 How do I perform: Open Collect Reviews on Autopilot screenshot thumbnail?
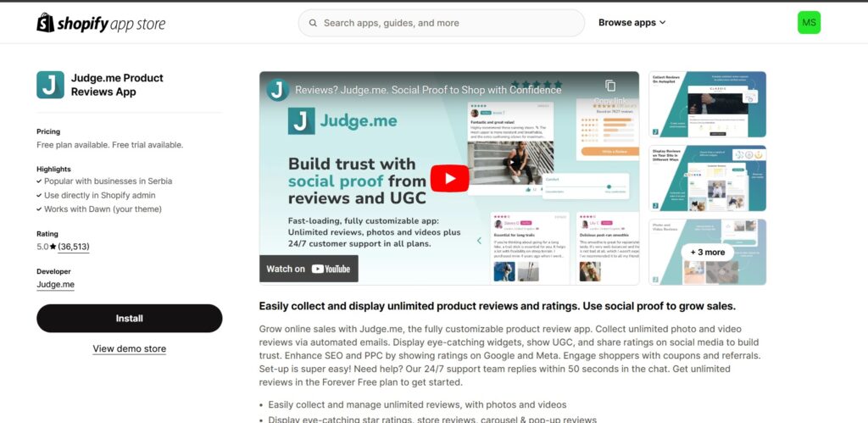(x=708, y=104)
